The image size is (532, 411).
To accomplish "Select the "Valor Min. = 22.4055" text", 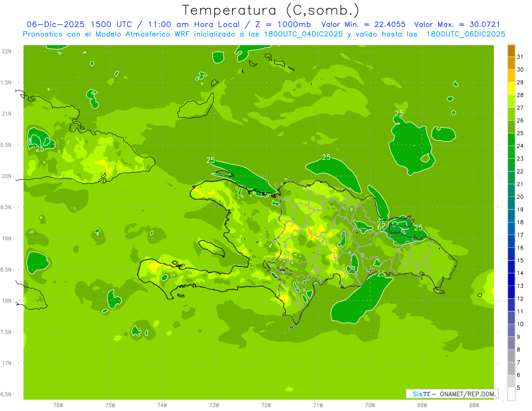I will tap(363, 24).
